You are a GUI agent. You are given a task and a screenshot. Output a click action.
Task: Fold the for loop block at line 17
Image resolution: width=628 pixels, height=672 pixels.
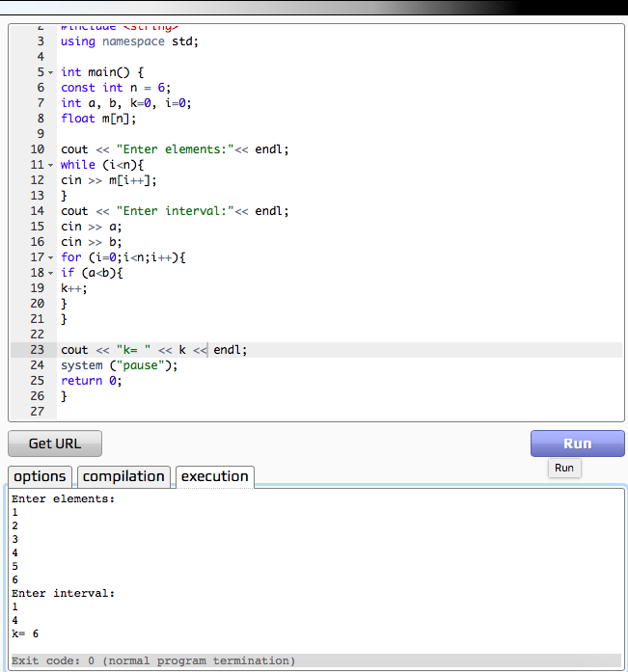[x=50, y=258]
